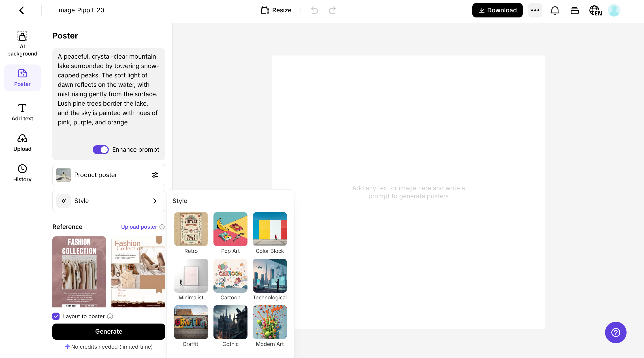This screenshot has width=644, height=358.
Task: Click the Generate button
Action: click(109, 332)
